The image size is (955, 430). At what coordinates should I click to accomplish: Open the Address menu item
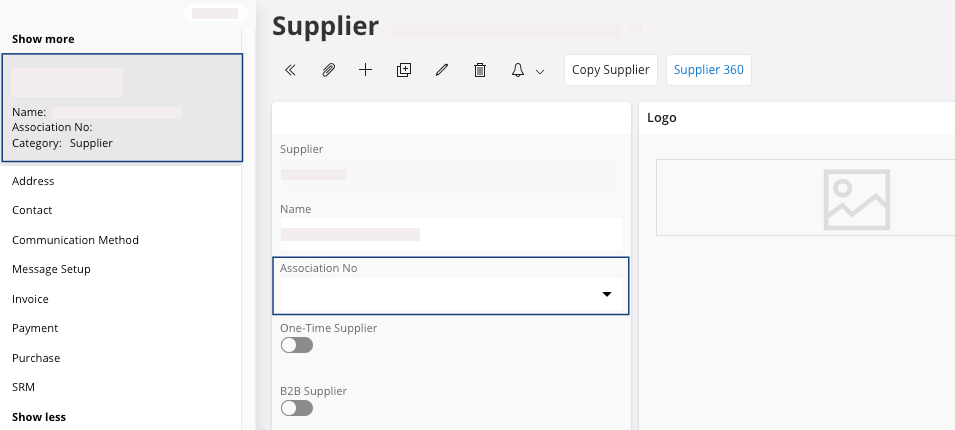pos(33,181)
